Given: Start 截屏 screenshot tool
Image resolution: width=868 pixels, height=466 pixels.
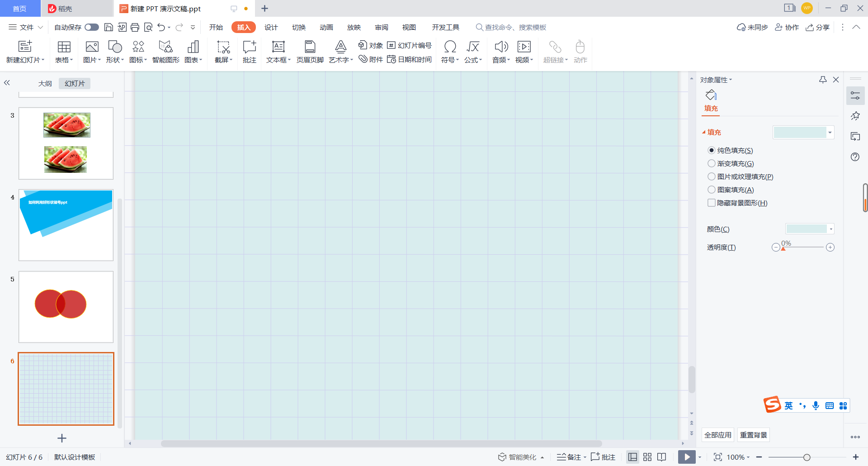Looking at the screenshot, I should [223, 52].
